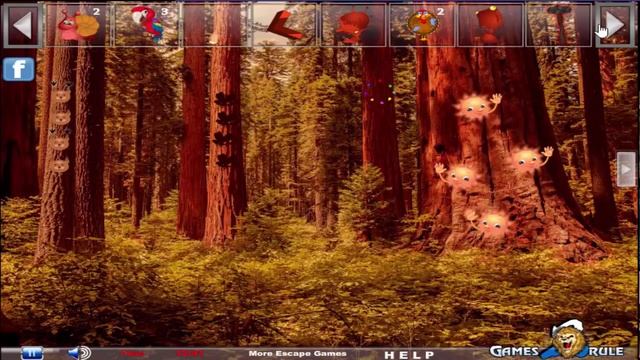Click the dark hole beside the waving creatures
The height and width of the screenshot is (360, 640).
[439, 149]
